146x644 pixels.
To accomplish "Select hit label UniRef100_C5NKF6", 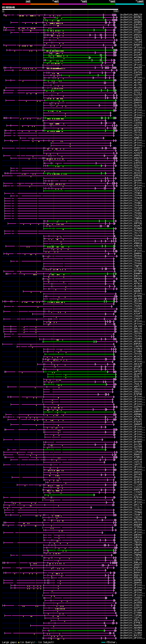I will pos(131,40).
